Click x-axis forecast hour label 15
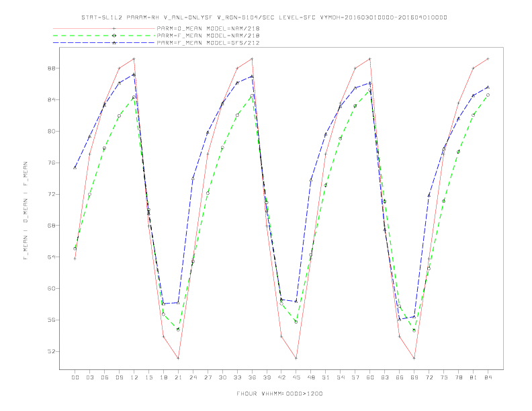Screen dimensions: 532x411 point(148,377)
